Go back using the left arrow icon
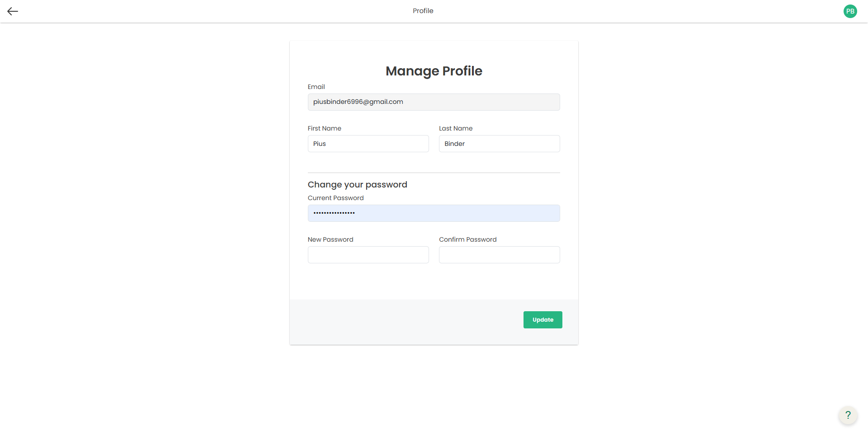The height and width of the screenshot is (435, 868). point(13,11)
